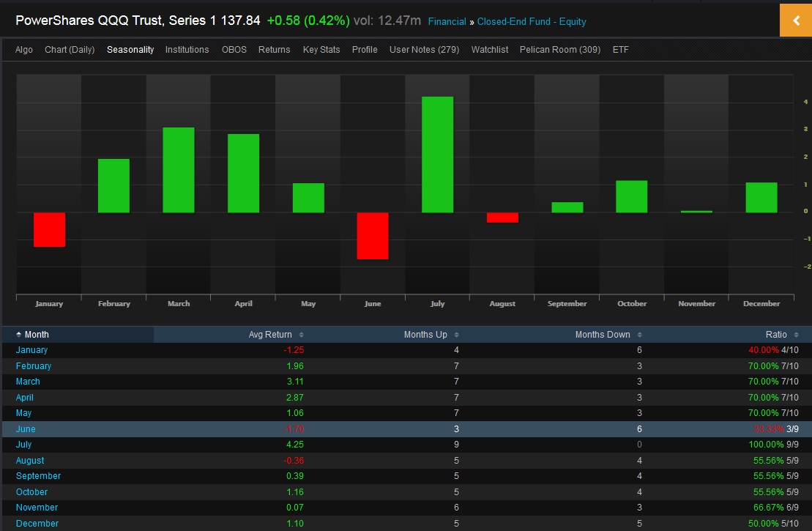Click the red January chart bar
The width and height of the screenshot is (812, 531).
(50, 229)
